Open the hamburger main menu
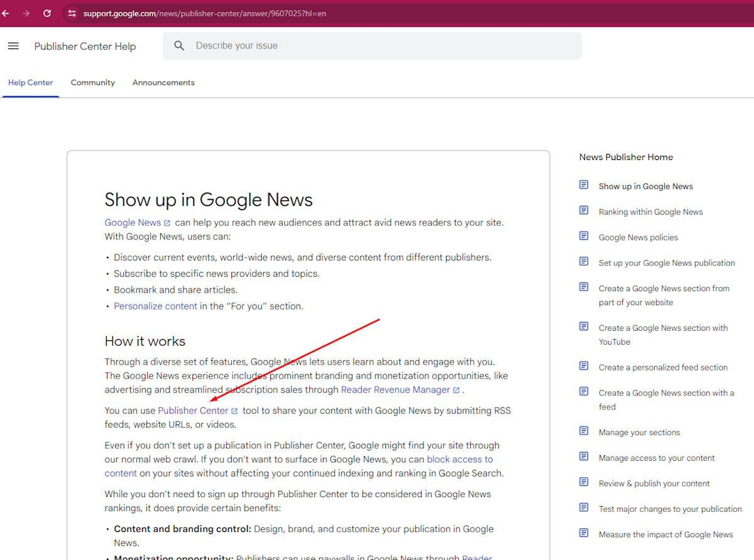The width and height of the screenshot is (754, 560). [13, 46]
